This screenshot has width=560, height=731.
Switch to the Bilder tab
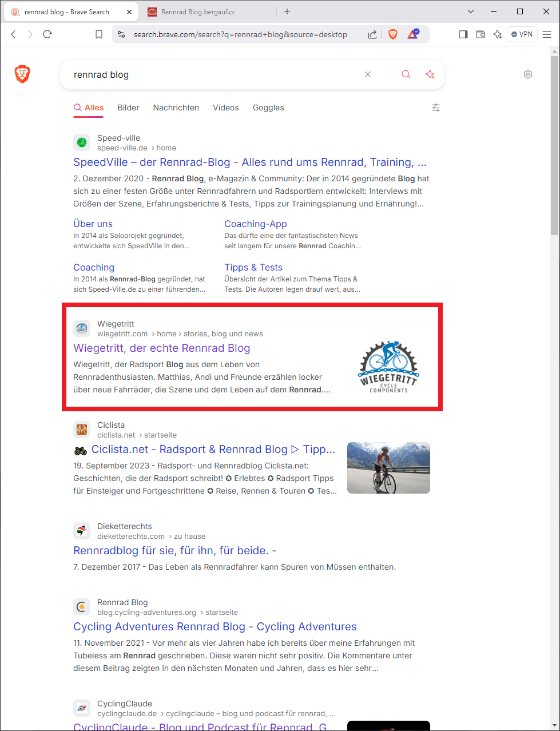click(128, 108)
